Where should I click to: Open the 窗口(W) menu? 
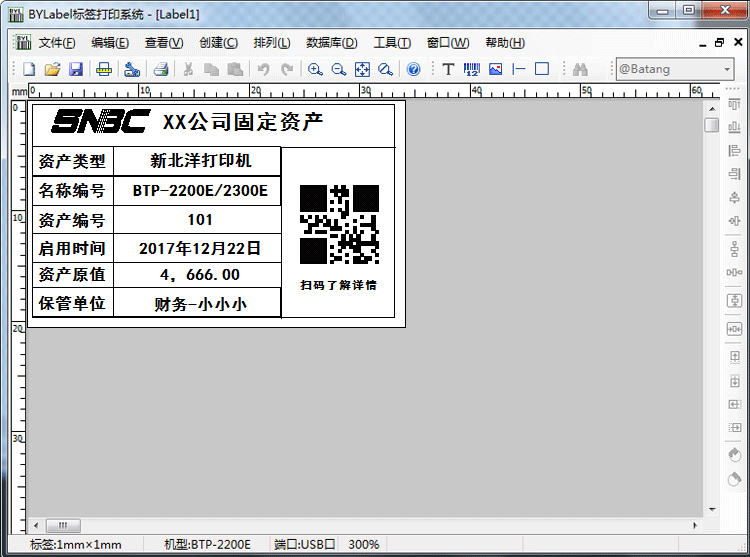448,43
